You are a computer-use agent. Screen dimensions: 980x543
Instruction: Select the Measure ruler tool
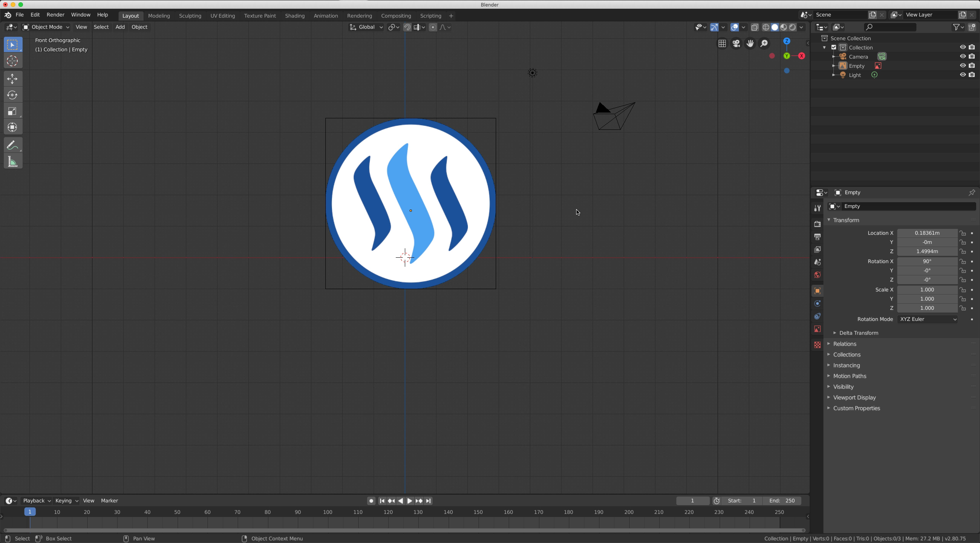click(x=12, y=162)
